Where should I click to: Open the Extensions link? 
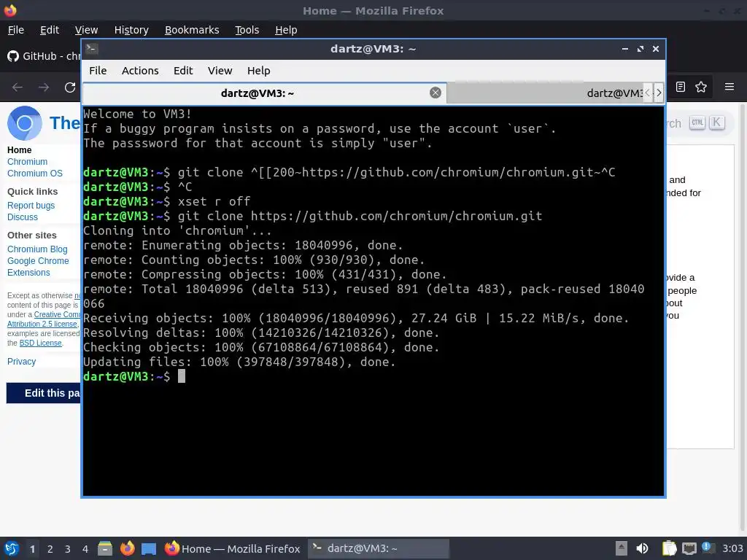28,273
